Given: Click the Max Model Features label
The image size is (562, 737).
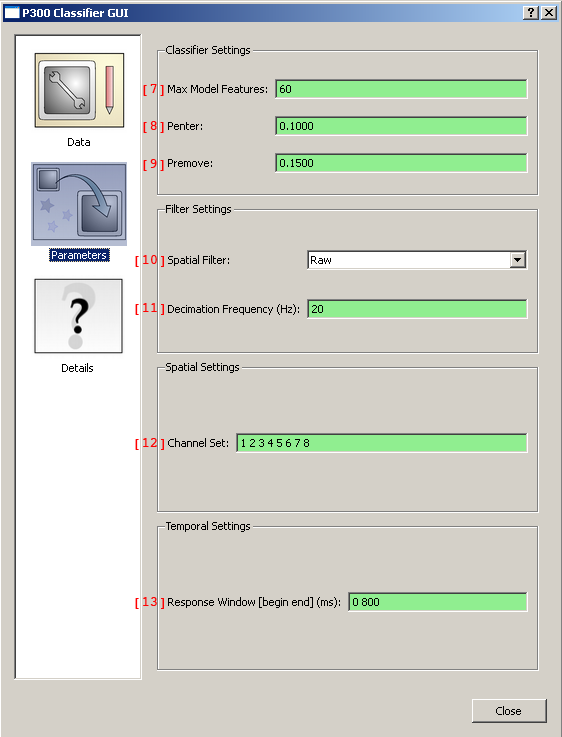Looking at the screenshot, I should coord(217,89).
